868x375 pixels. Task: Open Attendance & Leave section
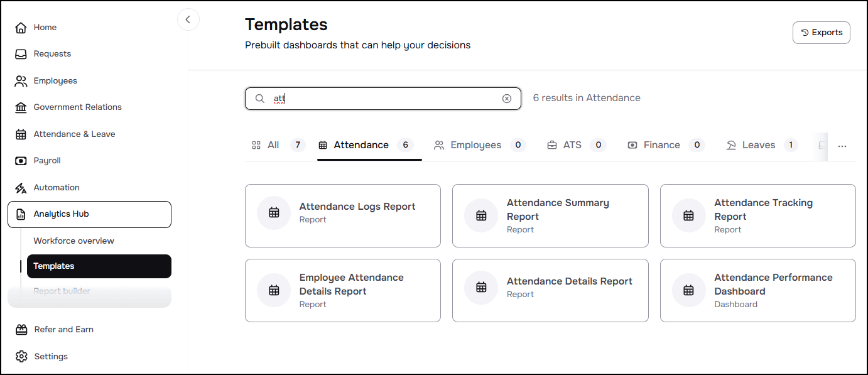click(x=74, y=134)
